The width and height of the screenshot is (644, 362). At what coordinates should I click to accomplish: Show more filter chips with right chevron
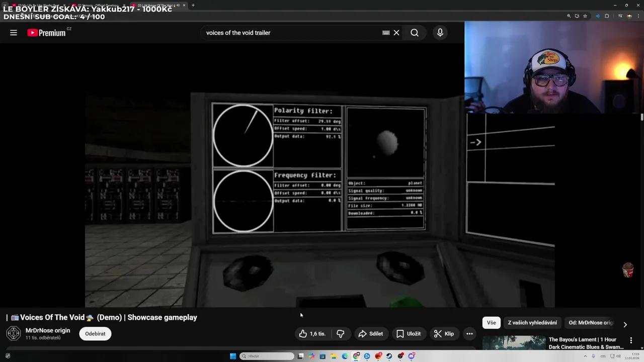tap(625, 324)
